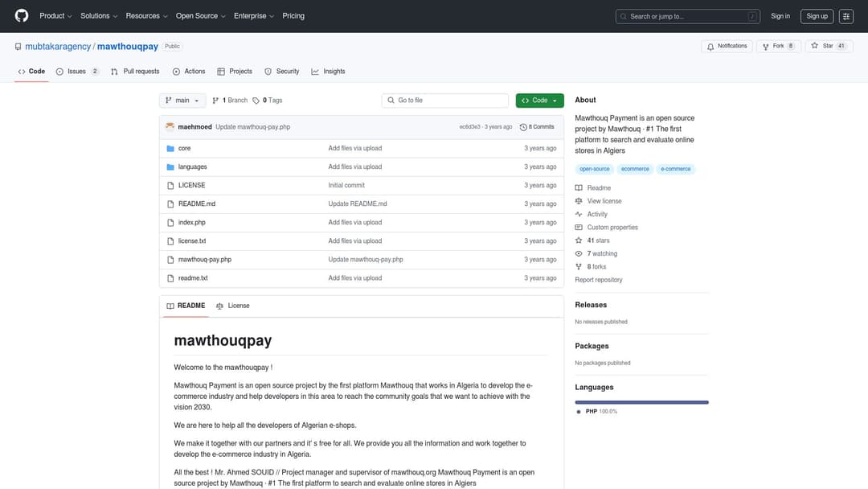Image resolution: width=868 pixels, height=489 pixels.
Task: Open the settings icon next to Sign up
Action: point(845,16)
